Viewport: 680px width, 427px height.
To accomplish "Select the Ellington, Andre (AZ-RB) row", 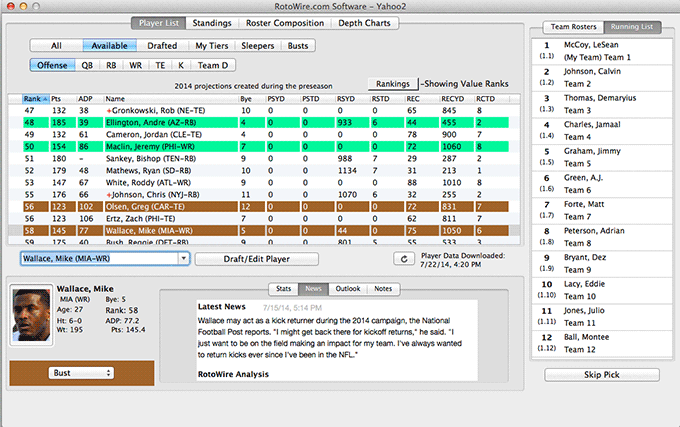I will [x=265, y=123].
